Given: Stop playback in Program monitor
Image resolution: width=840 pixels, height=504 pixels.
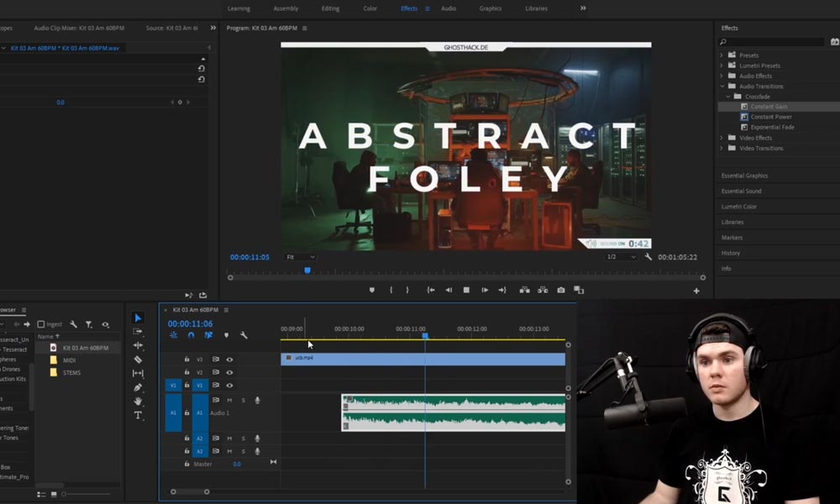Looking at the screenshot, I should [x=466, y=290].
